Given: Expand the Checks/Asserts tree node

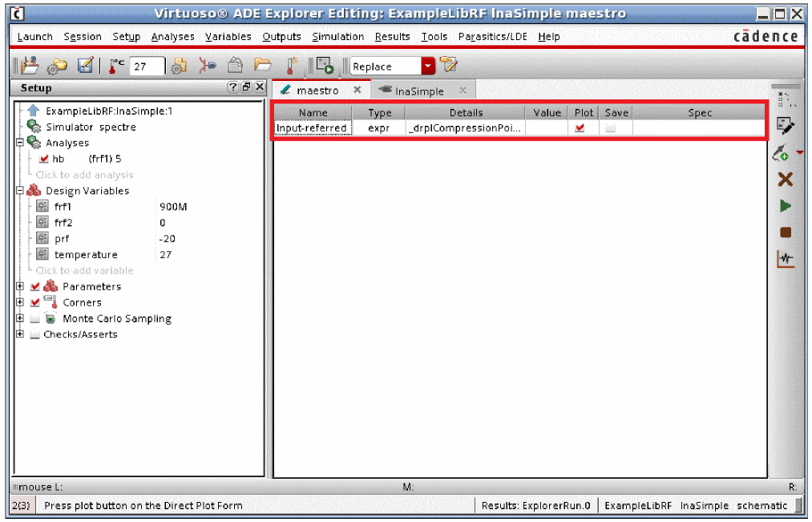Looking at the screenshot, I should pyautogui.click(x=20, y=334).
